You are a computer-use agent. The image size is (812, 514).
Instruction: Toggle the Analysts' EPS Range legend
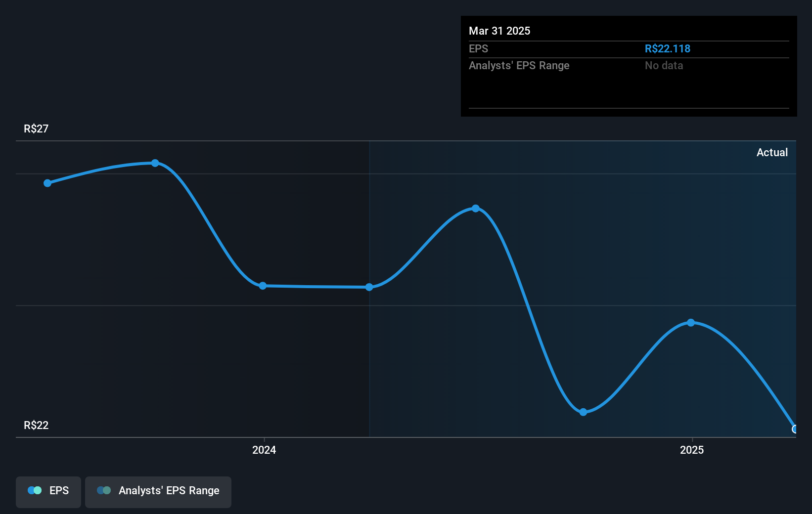(x=158, y=492)
